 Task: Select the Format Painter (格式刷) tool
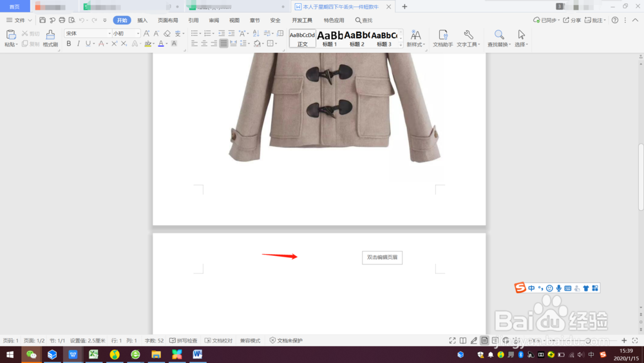click(x=50, y=38)
